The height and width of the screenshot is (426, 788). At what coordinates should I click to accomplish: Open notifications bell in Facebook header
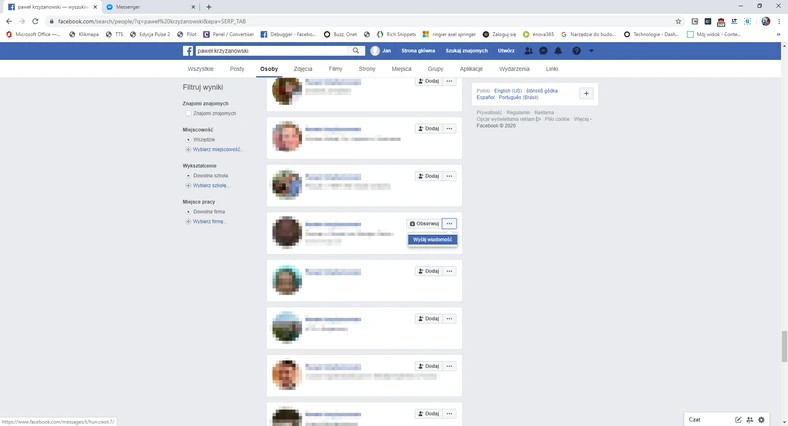click(x=558, y=51)
